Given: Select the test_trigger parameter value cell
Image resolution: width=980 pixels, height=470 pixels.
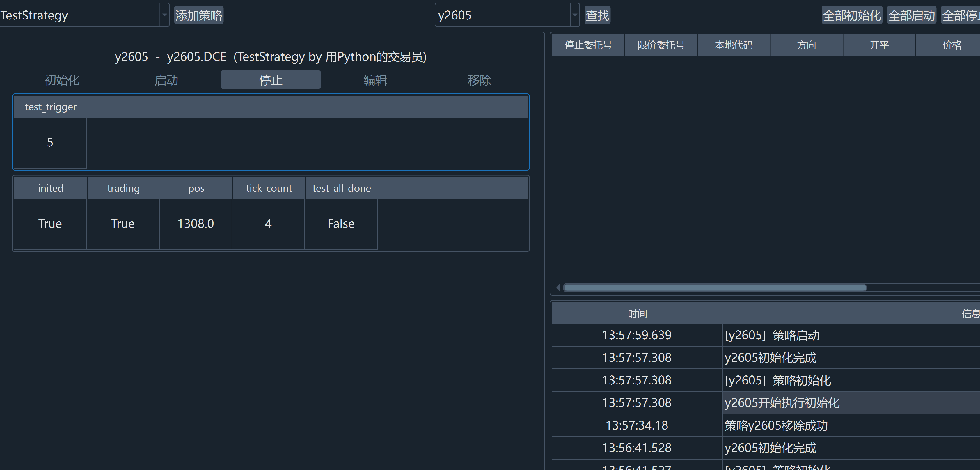Looking at the screenshot, I should (x=50, y=142).
